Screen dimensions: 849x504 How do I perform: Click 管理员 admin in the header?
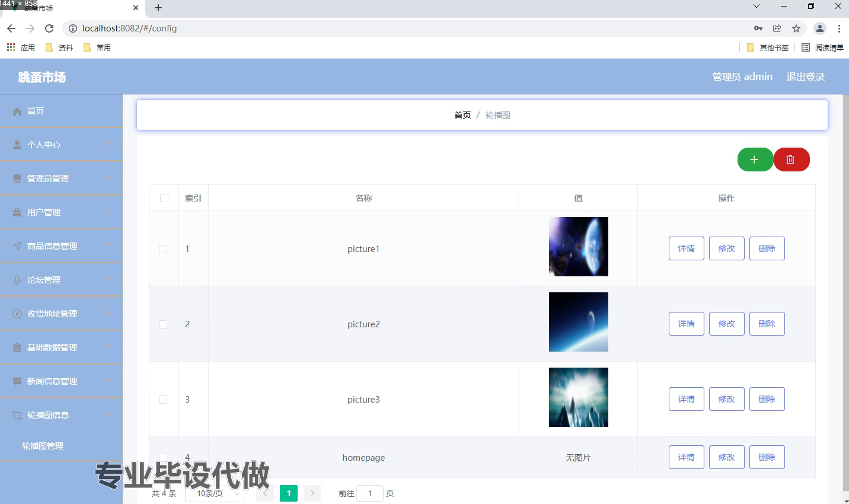742,76
